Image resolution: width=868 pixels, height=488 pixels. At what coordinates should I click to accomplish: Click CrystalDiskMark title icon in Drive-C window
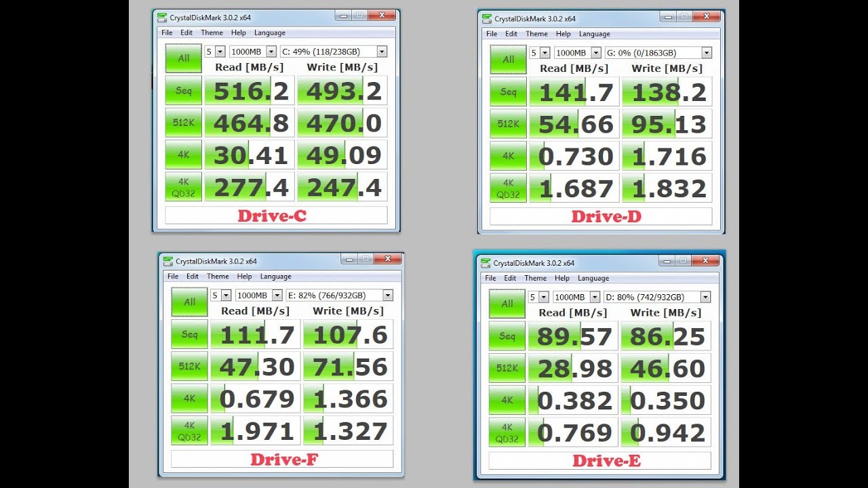tap(162, 18)
